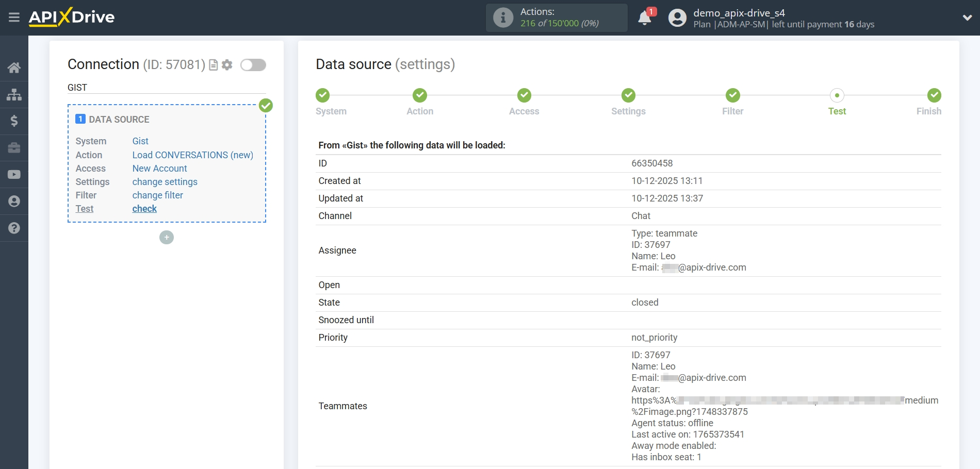This screenshot has width=980, height=469.
Task: Click the check link under Test
Action: [144, 208]
